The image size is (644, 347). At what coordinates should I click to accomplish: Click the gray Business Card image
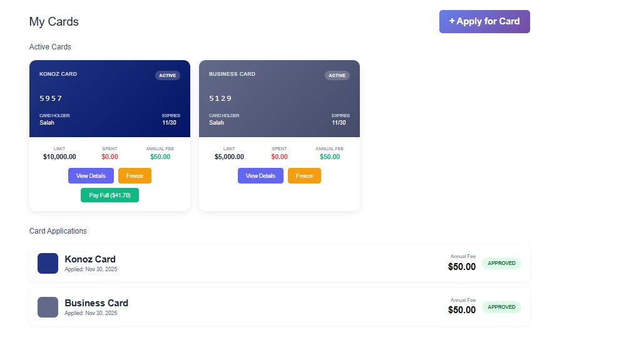coord(279,98)
